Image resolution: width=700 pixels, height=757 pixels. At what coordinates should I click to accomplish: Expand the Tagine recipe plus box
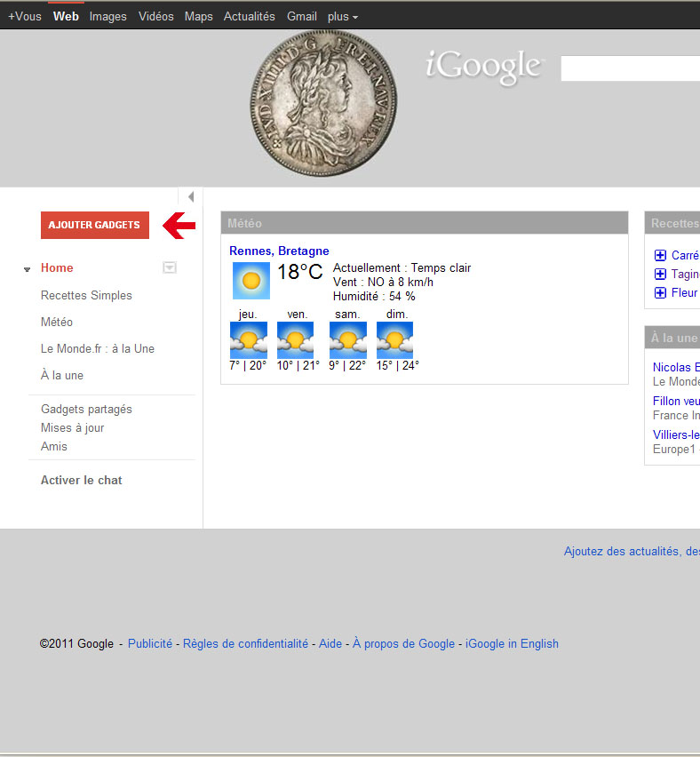pos(660,274)
